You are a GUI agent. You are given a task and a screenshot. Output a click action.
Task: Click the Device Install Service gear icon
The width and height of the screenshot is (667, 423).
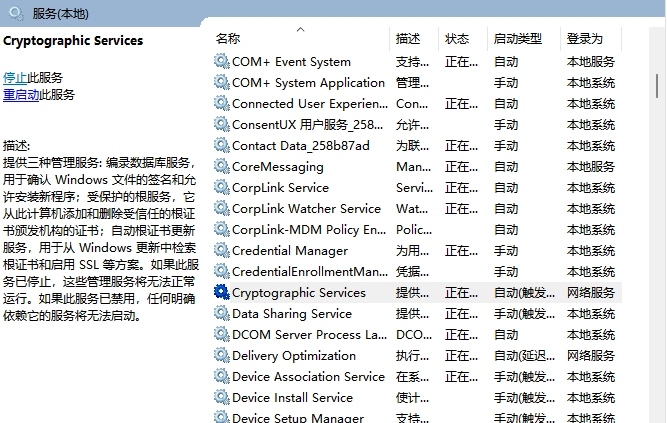pos(221,398)
